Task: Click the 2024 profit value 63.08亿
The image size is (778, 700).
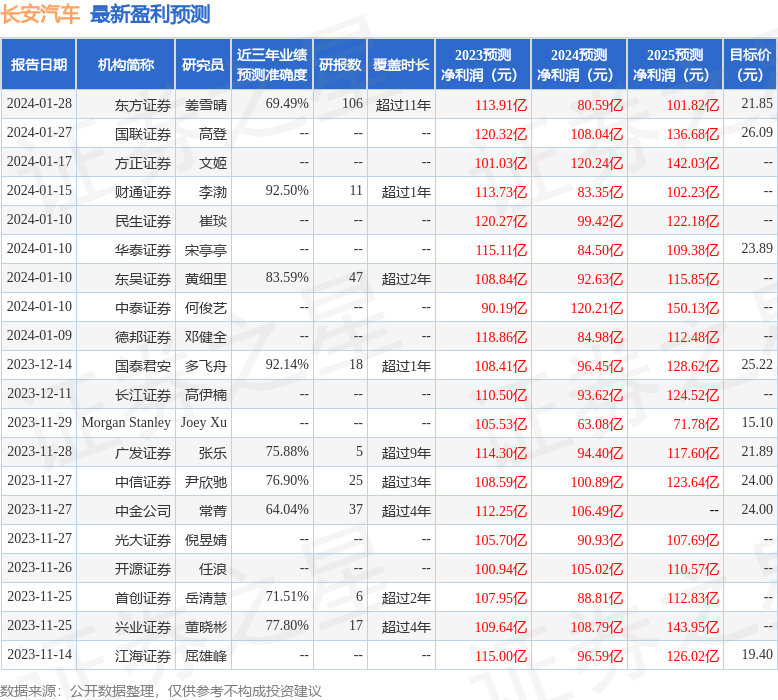Action: (x=600, y=424)
